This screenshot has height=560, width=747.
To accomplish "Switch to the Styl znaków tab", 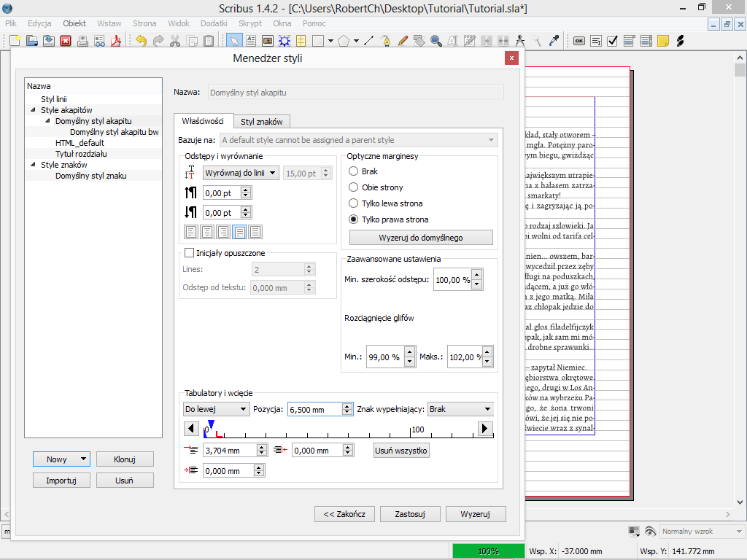I will (262, 122).
